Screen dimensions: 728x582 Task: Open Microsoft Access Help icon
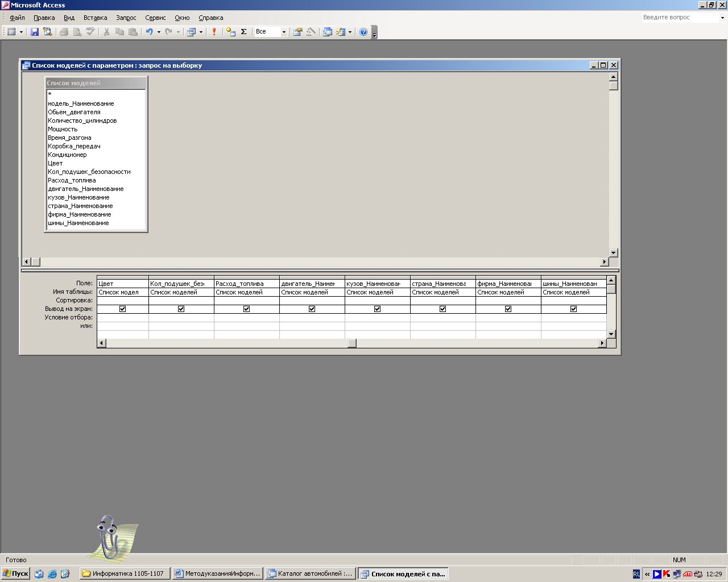point(363,32)
